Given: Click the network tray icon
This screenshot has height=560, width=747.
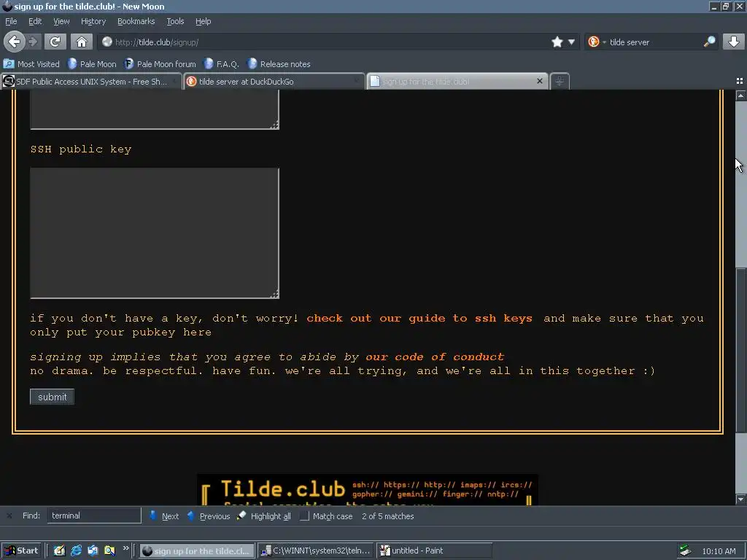Looking at the screenshot, I should coord(685,551).
